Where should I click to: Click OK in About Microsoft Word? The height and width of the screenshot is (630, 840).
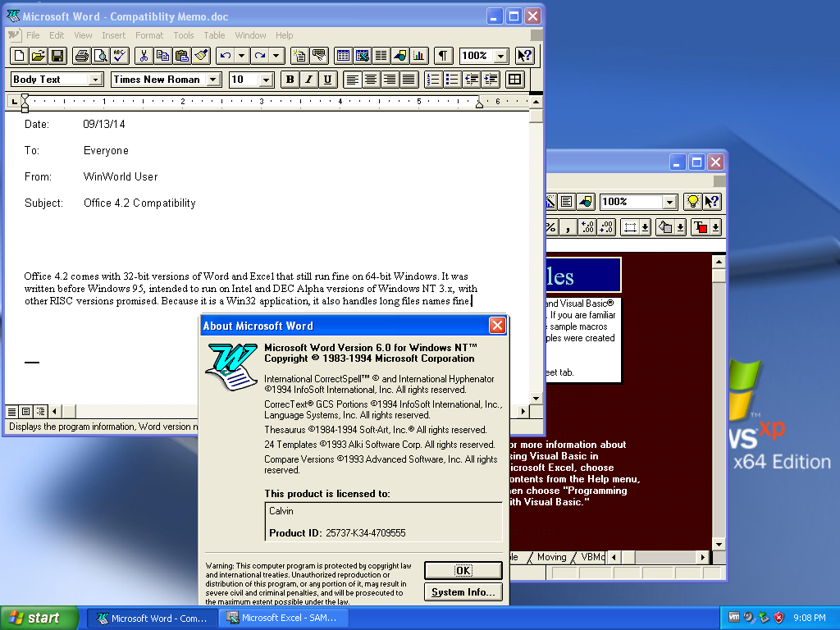coord(463,571)
